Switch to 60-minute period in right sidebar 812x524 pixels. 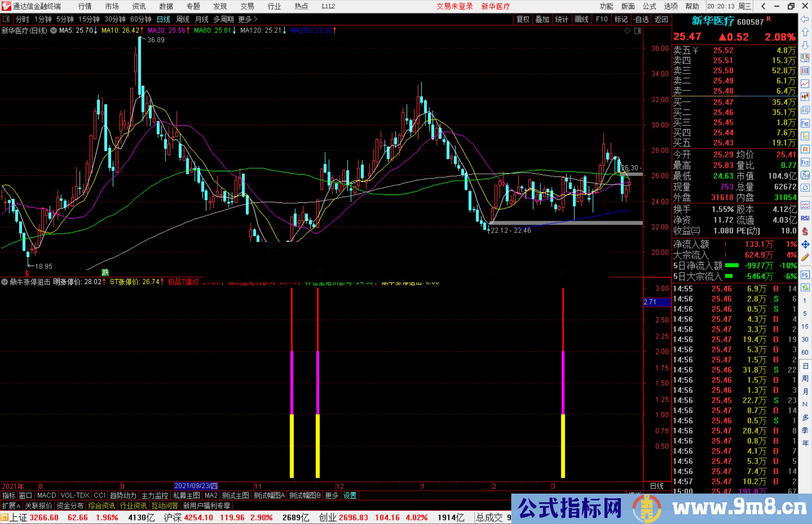(805, 352)
